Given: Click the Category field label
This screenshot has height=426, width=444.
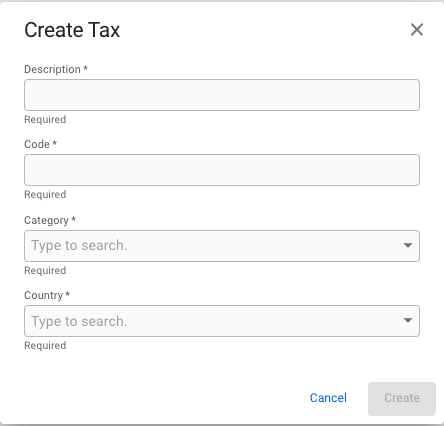Looking at the screenshot, I should tap(46, 220).
